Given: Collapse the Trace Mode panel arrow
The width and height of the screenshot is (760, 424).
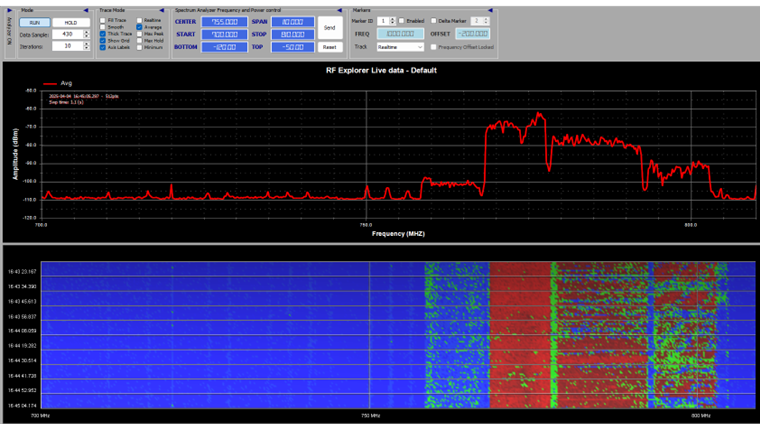Looking at the screenshot, I should click(x=163, y=10).
